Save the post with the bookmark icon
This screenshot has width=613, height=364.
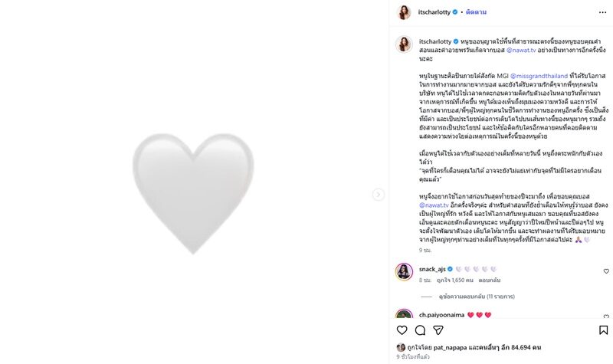[x=603, y=330]
